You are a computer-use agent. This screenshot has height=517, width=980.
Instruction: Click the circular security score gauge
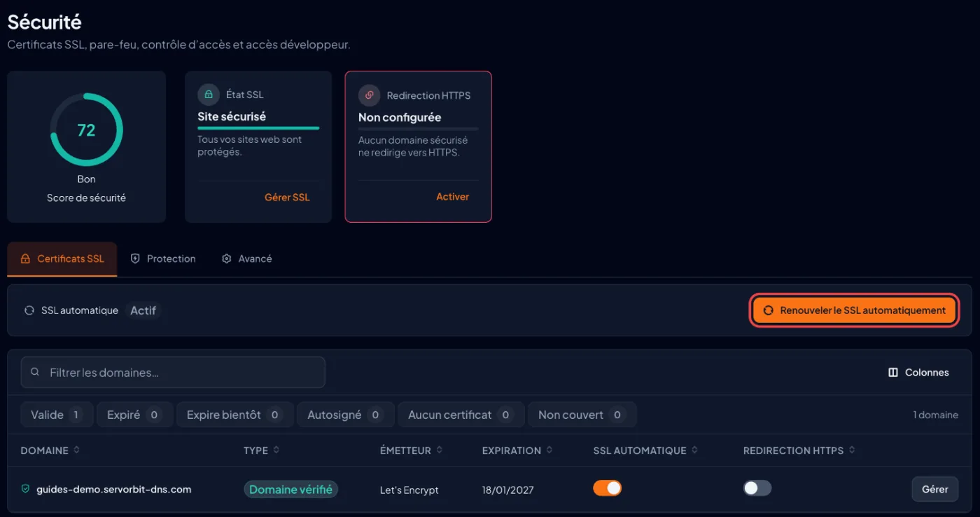coord(87,130)
